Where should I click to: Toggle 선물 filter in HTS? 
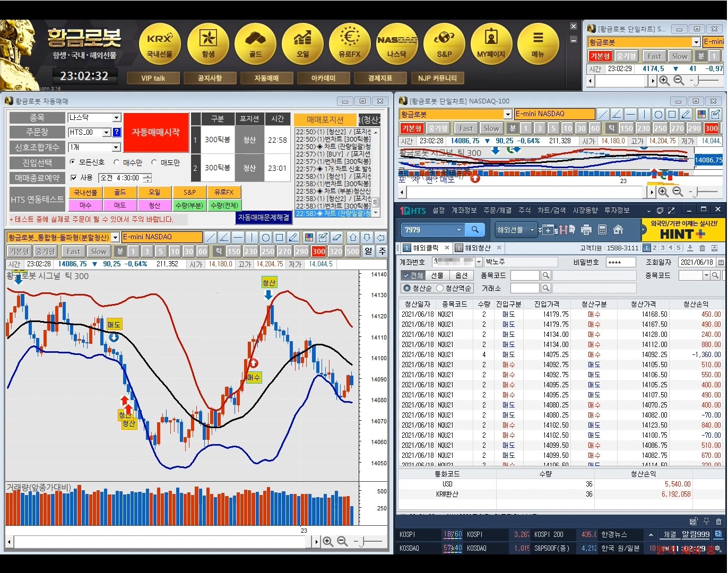(437, 275)
